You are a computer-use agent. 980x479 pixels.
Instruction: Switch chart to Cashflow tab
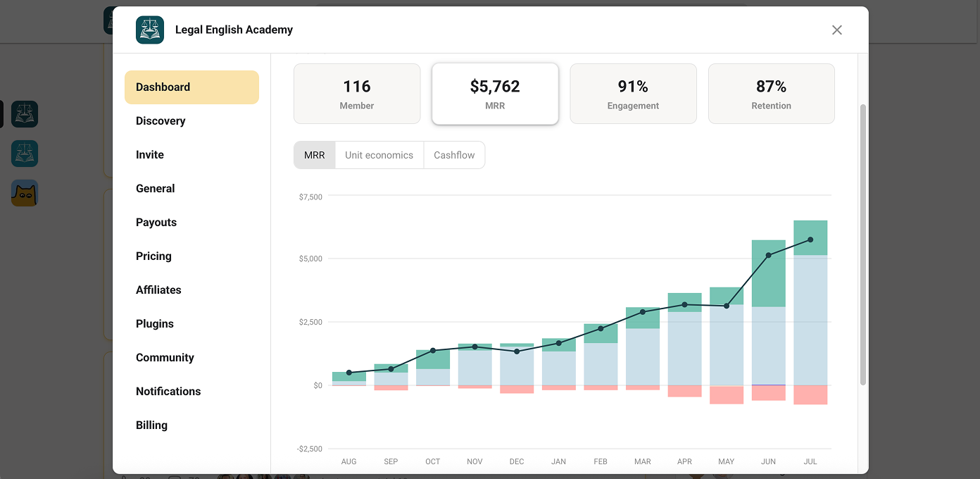454,155
